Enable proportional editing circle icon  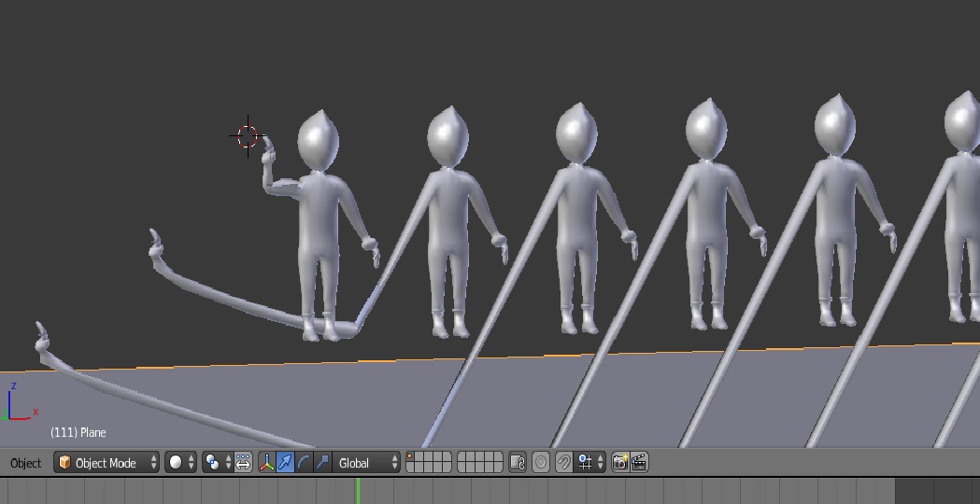[x=541, y=463]
